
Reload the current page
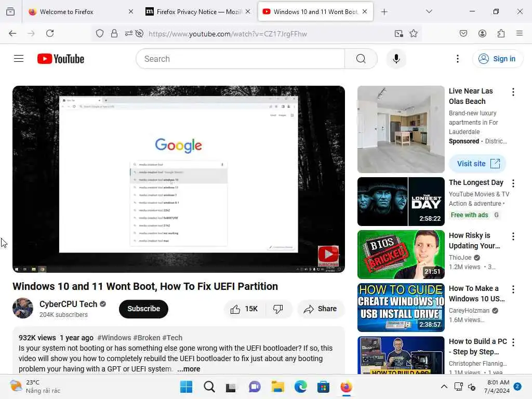point(50,33)
